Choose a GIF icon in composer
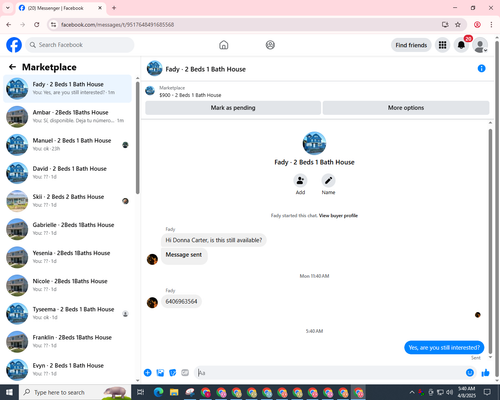500x400 pixels. click(185, 373)
